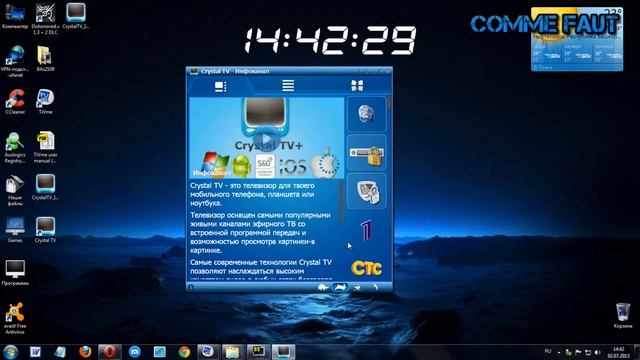Open the Компьютер desktop icon
This screenshot has width=640, height=360.
pos(15,16)
